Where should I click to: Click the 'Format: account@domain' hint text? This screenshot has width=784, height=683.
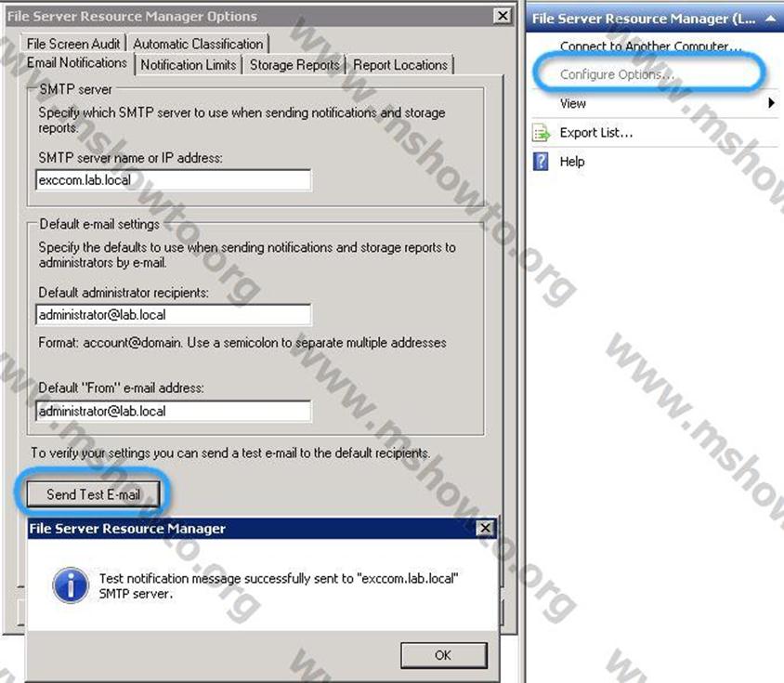point(242,343)
